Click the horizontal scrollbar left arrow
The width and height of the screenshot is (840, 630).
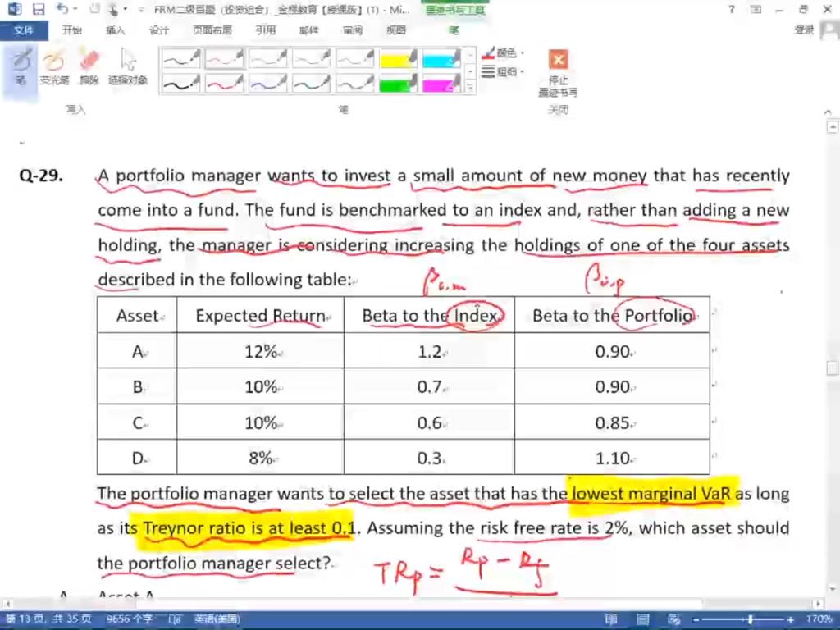(7, 604)
